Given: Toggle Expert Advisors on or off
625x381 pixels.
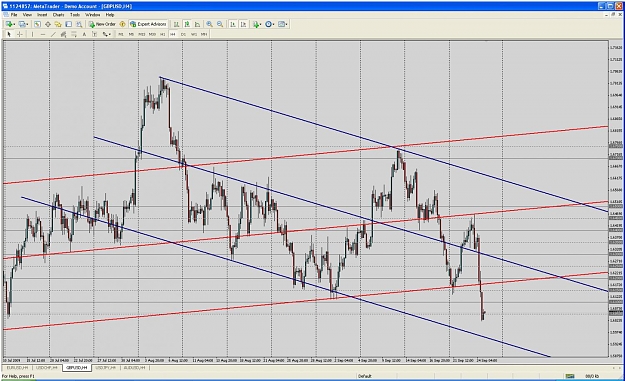Looking at the screenshot, I should click(x=148, y=24).
